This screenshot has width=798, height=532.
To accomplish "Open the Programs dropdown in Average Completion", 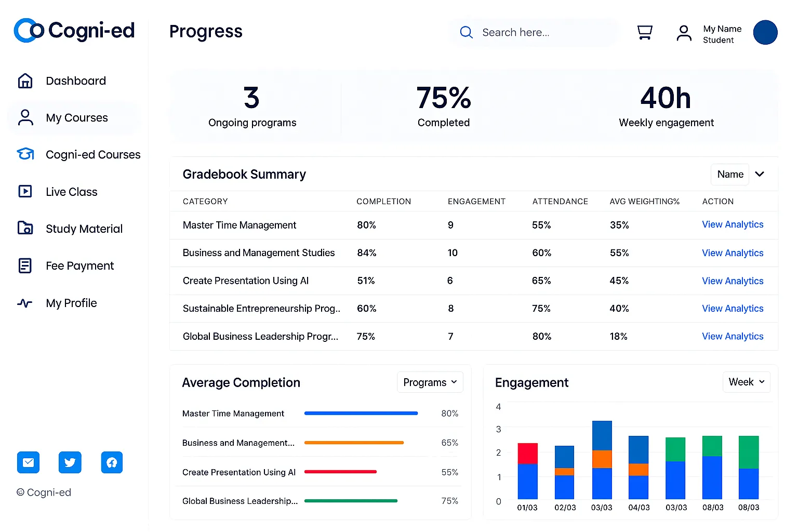I will [x=430, y=382].
